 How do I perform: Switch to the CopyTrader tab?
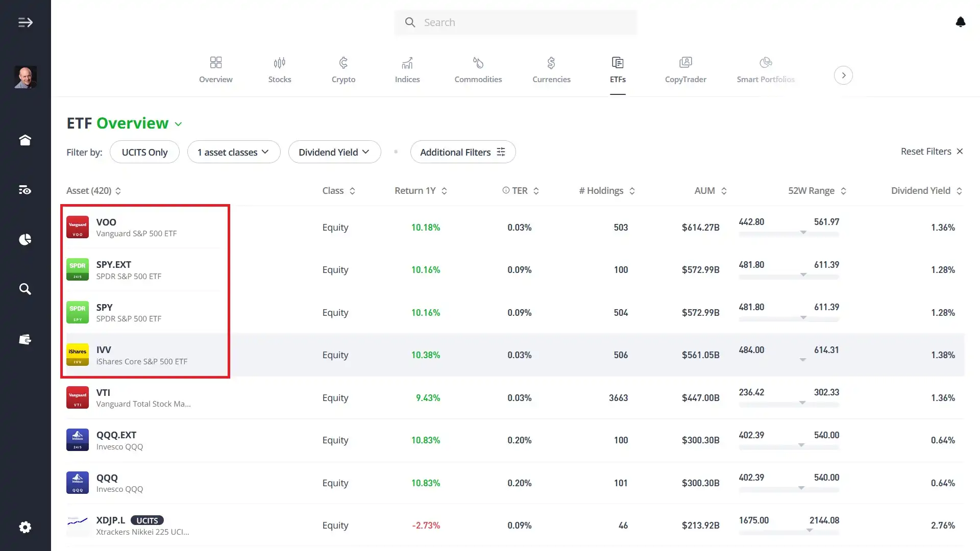pyautogui.click(x=685, y=70)
